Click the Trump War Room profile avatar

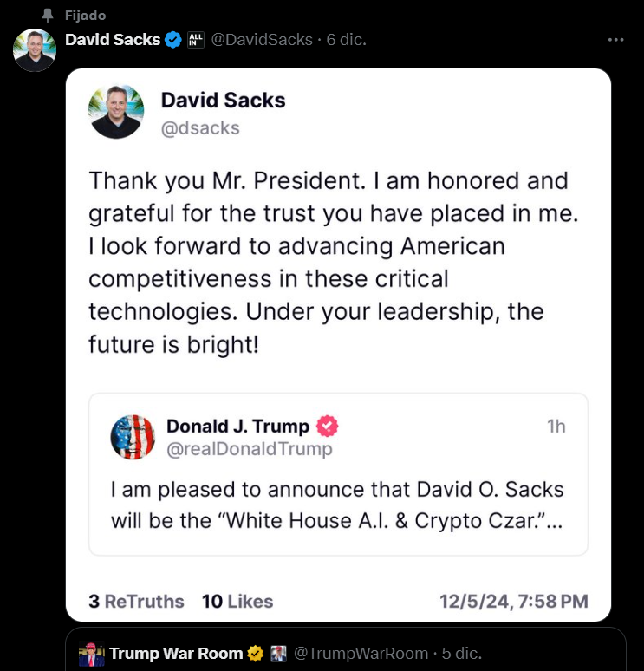90,653
